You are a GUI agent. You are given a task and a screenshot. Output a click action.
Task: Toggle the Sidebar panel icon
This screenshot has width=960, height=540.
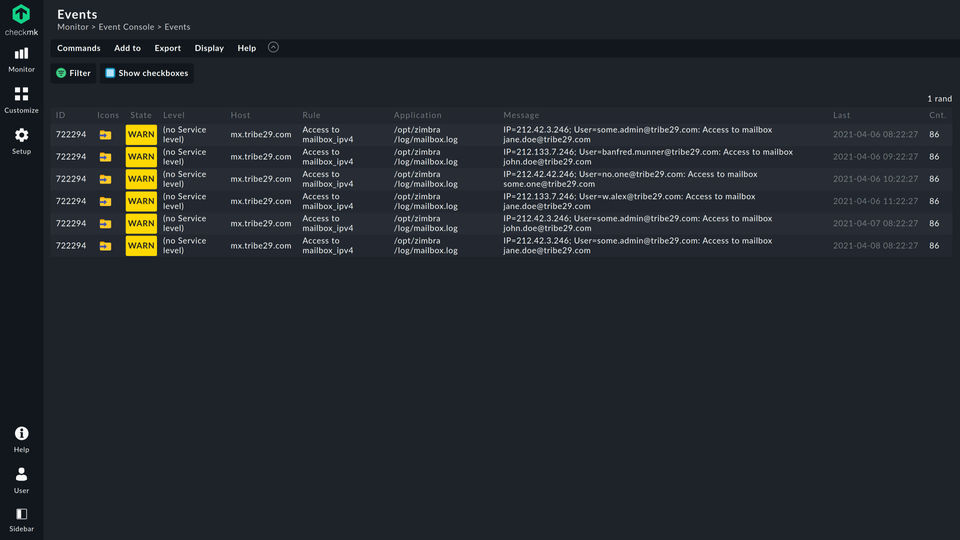coord(21,519)
